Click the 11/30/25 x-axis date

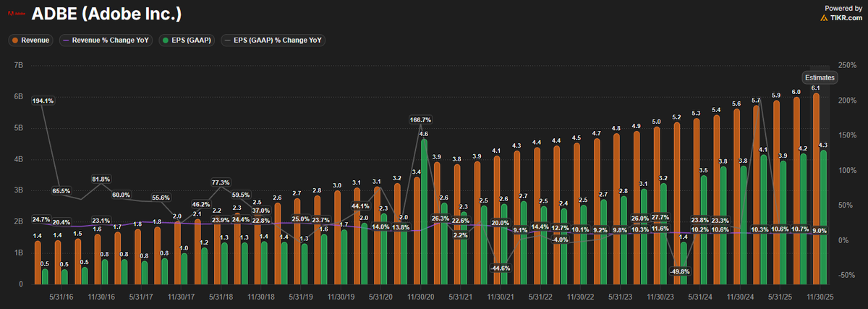(820, 296)
